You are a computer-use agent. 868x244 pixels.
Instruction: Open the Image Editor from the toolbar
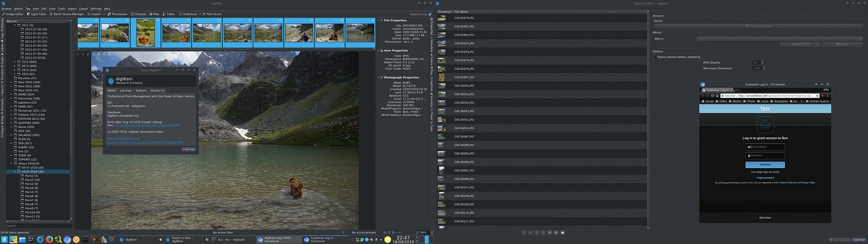[13, 14]
